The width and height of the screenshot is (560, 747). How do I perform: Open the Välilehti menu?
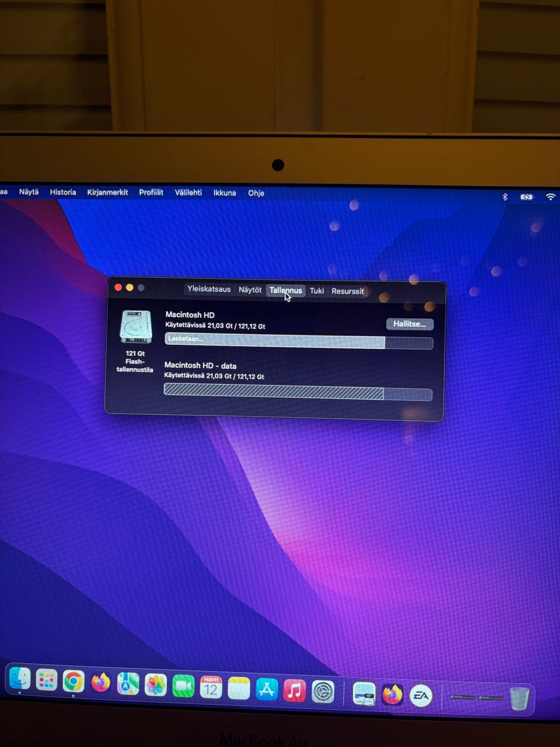[x=188, y=193]
